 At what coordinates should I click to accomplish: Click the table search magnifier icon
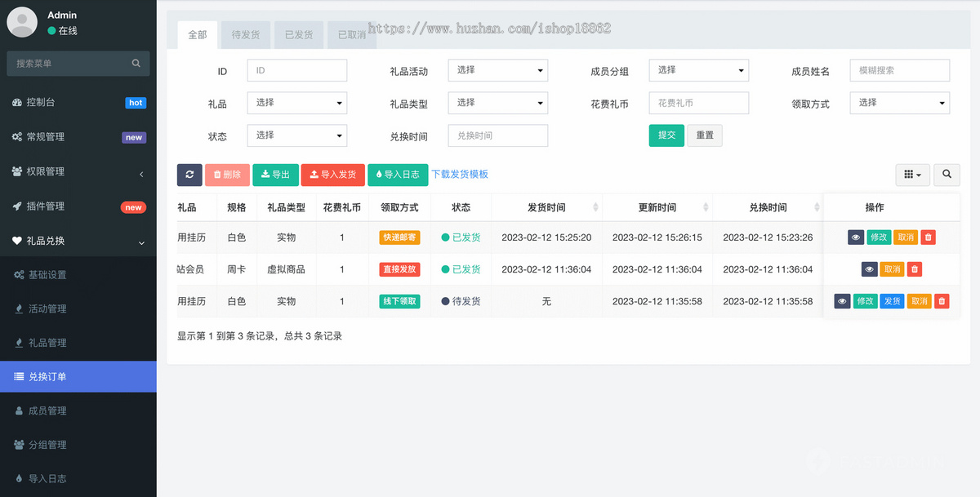pos(947,175)
